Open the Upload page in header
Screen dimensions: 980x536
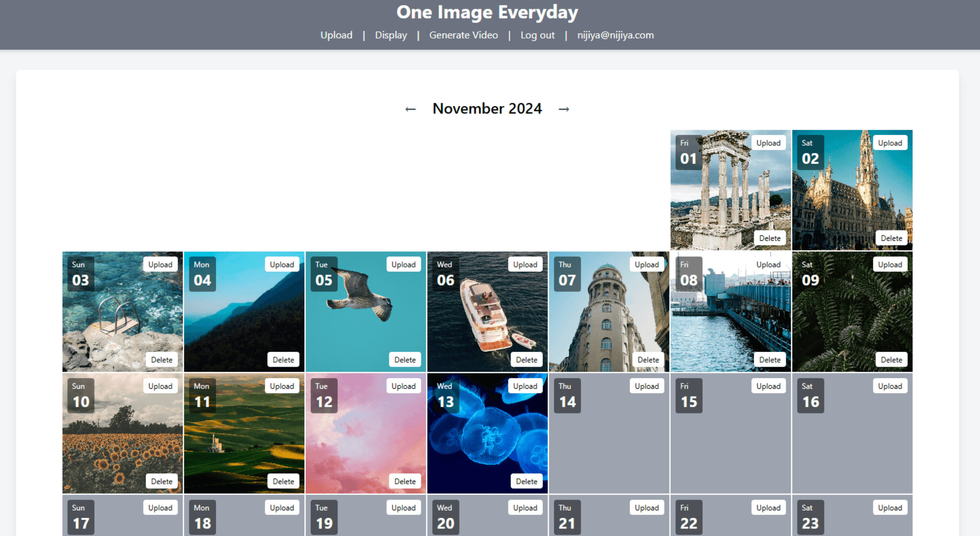point(336,35)
